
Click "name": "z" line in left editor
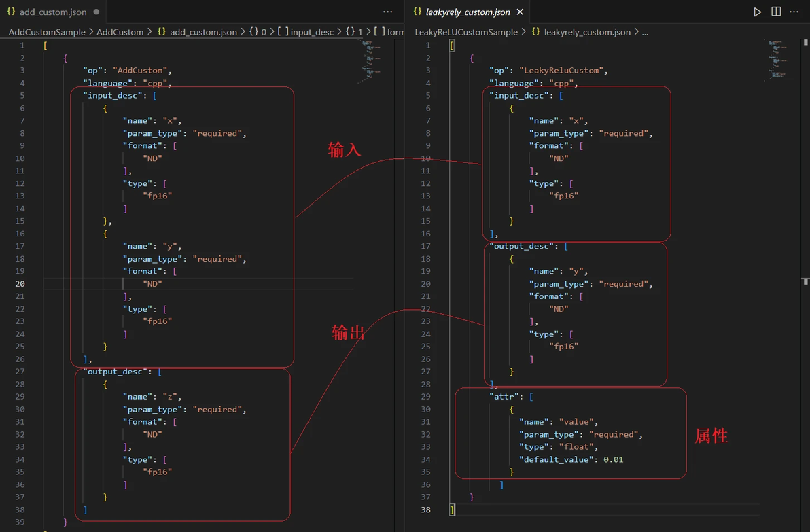click(x=152, y=397)
